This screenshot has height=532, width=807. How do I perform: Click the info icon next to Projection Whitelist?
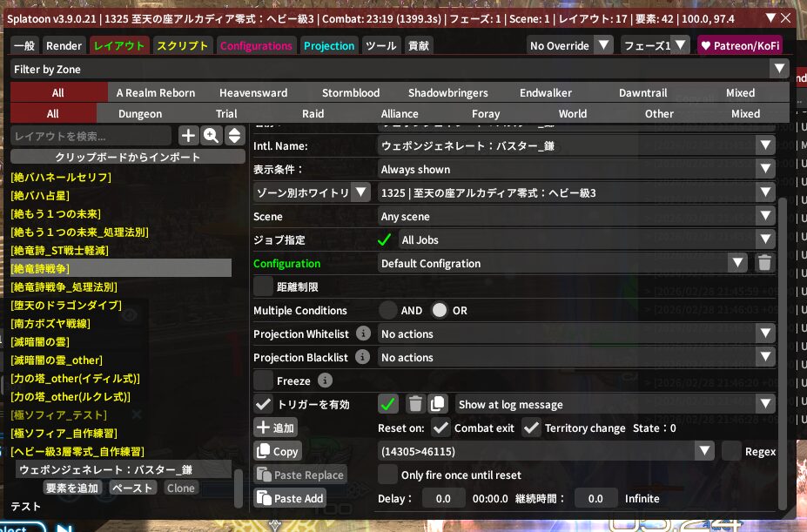(364, 333)
